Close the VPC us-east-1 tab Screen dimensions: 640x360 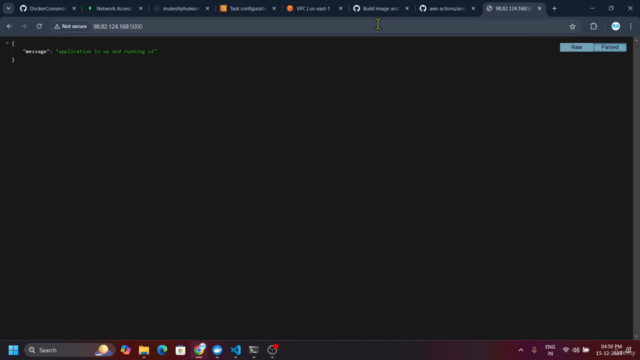pyautogui.click(x=340, y=8)
